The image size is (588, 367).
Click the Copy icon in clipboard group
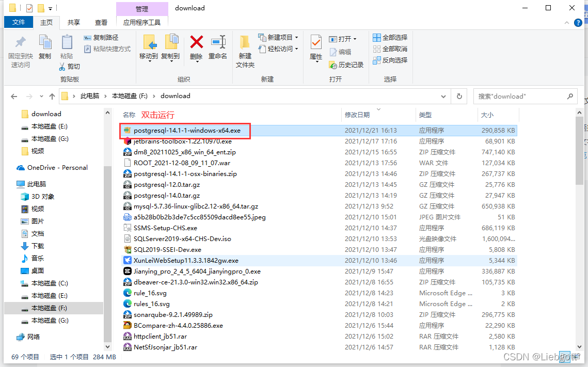(45, 42)
